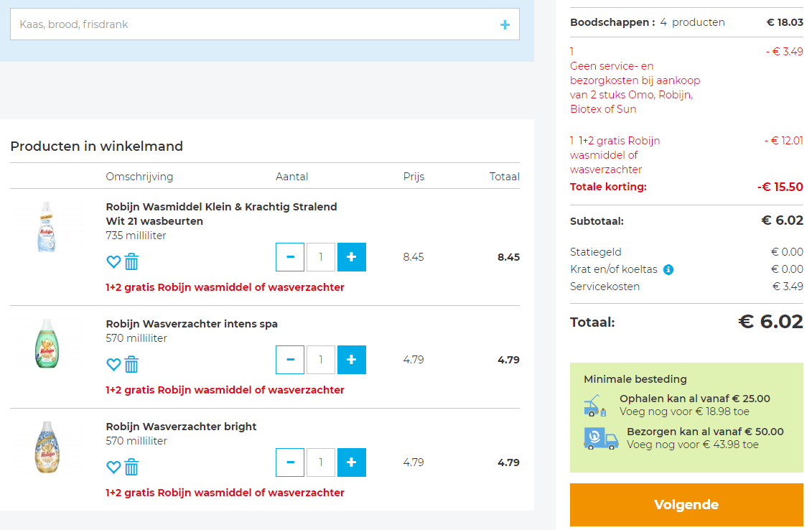The width and height of the screenshot is (812, 530).
Task: Click quantity field of Wasverzachter intens spa
Action: [x=320, y=360]
